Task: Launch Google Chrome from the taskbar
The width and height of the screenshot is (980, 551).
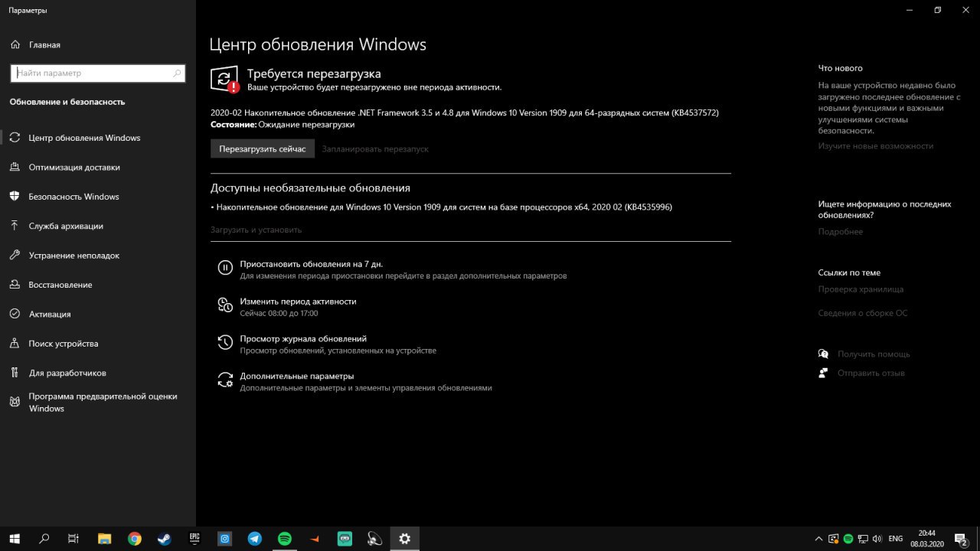Action: pos(134,539)
